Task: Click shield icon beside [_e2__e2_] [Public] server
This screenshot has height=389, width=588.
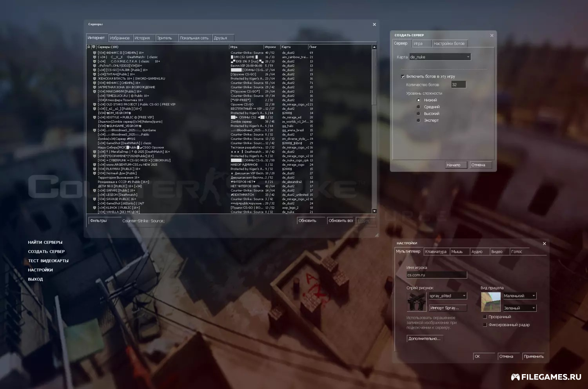Action: 94,109
